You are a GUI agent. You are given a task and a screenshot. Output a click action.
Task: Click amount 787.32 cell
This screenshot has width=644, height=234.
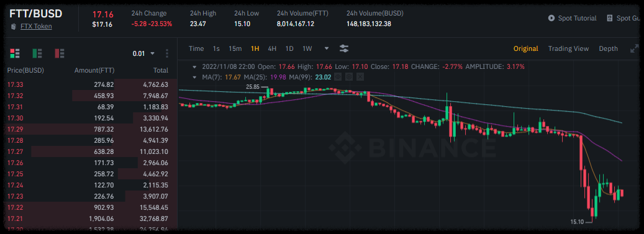pos(104,129)
